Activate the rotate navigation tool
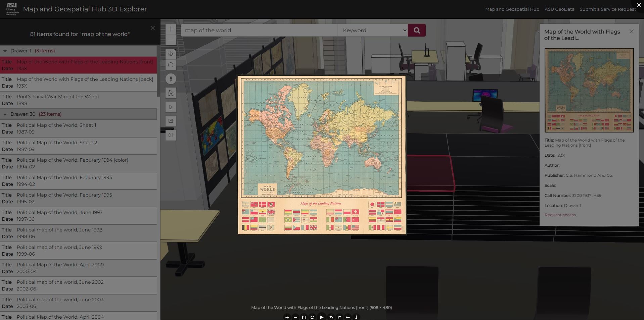The height and width of the screenshot is (320, 644). pyautogui.click(x=171, y=65)
